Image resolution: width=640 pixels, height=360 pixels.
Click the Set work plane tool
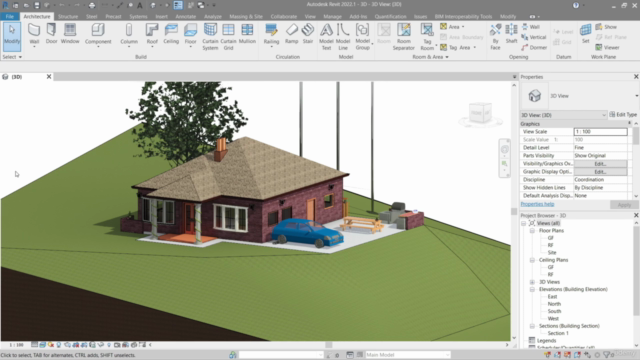[x=585, y=34]
